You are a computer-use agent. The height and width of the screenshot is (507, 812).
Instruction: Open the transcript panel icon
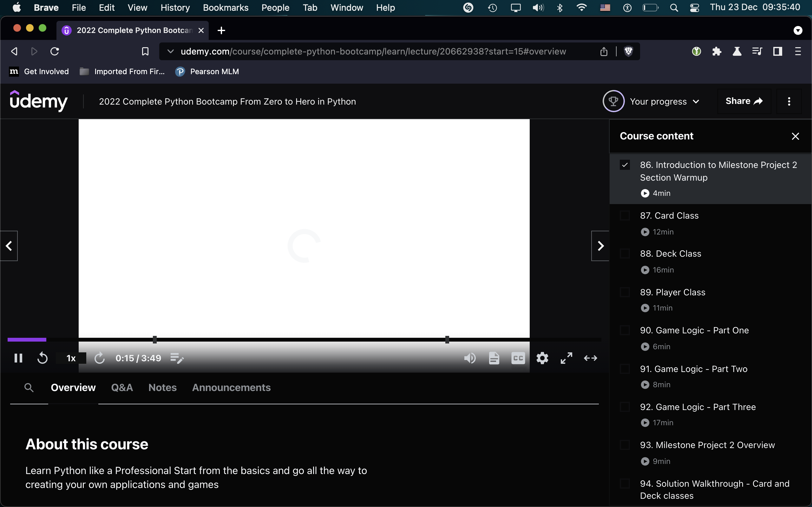[494, 358]
